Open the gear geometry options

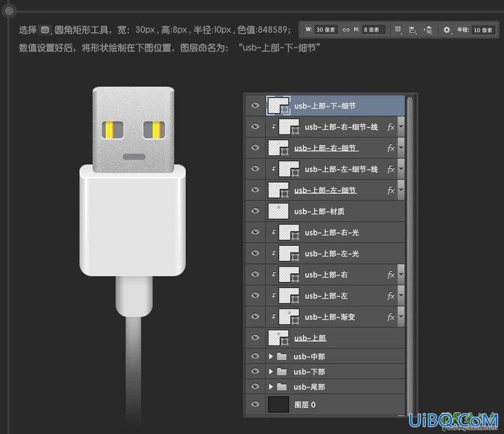coord(447,30)
